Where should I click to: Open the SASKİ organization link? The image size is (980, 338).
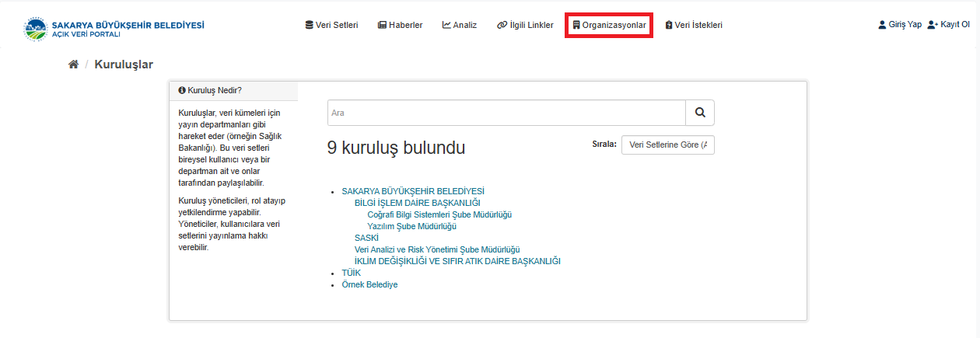coord(366,238)
